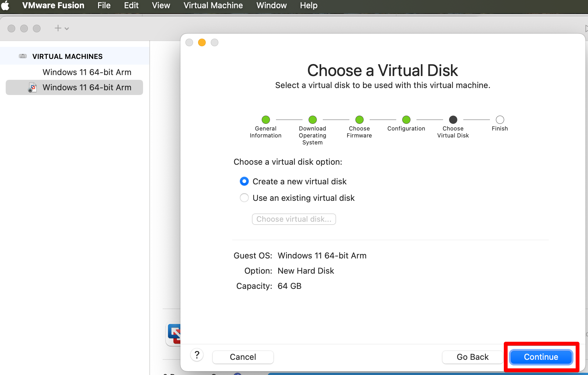
Task: Open the Window menu
Action: [x=272, y=5]
